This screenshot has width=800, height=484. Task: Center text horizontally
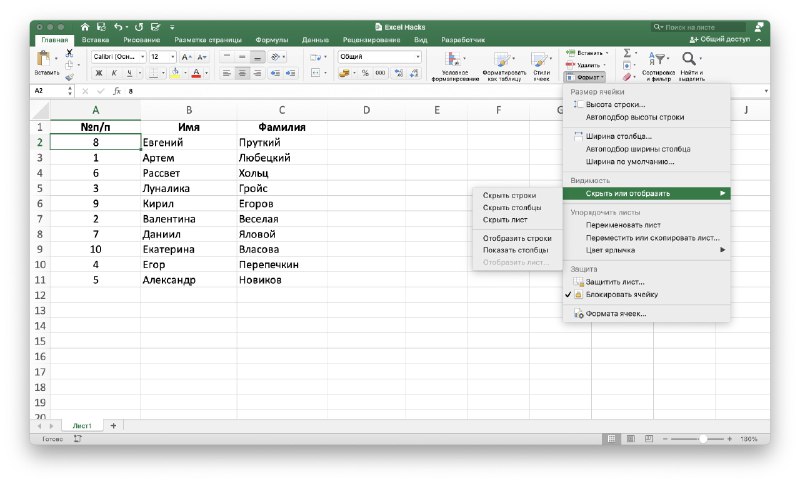242,73
